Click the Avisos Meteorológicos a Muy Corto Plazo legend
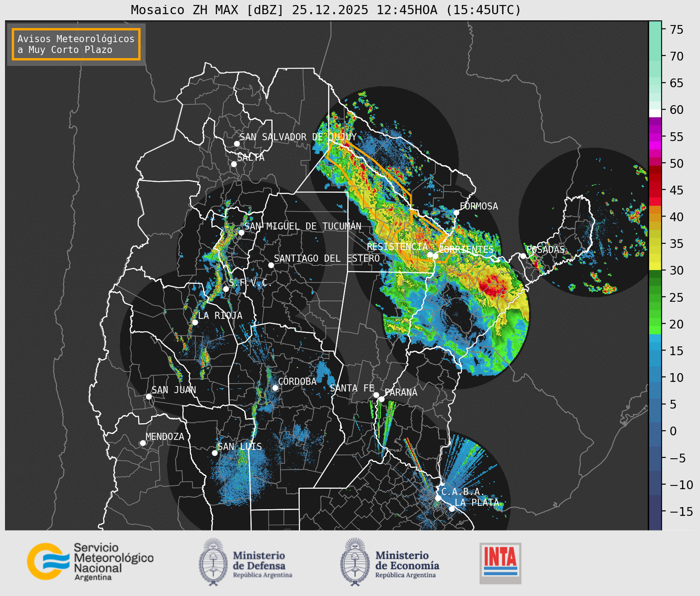Screen dimensions: 700x596 coord(76,44)
